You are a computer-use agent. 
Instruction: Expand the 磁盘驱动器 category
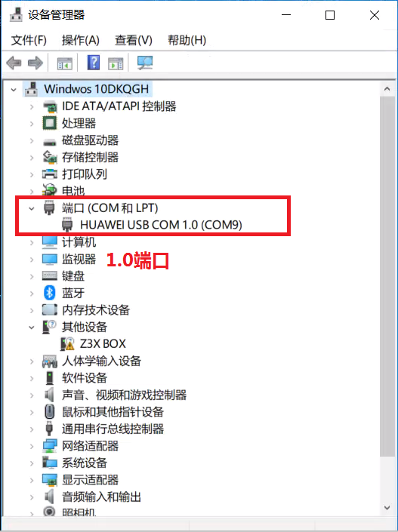(32, 140)
